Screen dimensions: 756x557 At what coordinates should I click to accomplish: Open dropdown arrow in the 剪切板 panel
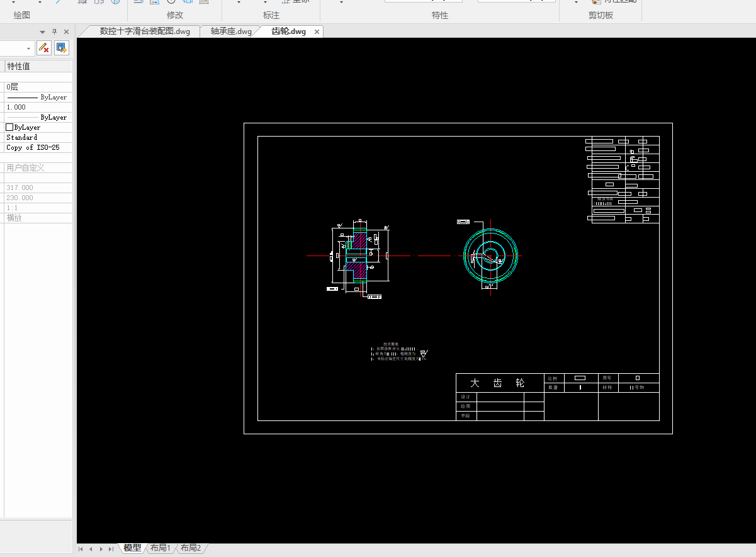pos(577,2)
